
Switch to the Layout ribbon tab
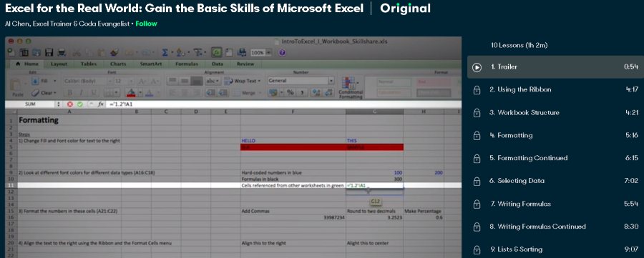(59, 64)
